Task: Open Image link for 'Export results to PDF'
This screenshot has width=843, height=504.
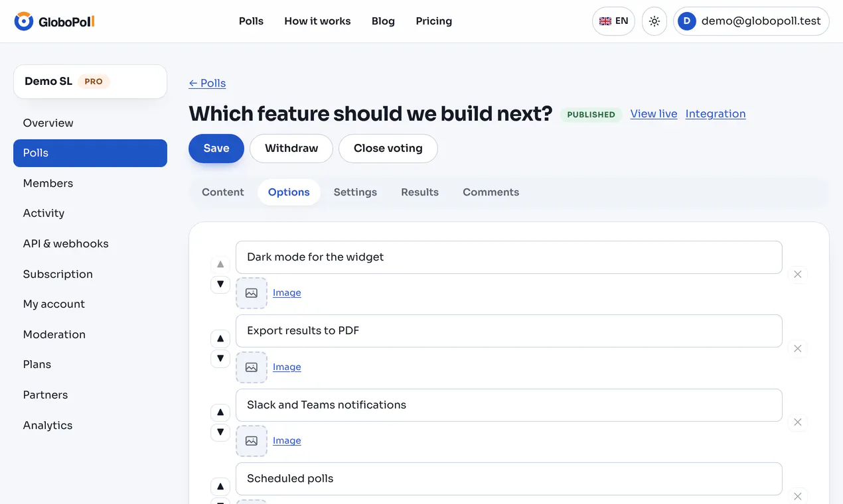Action: tap(287, 367)
